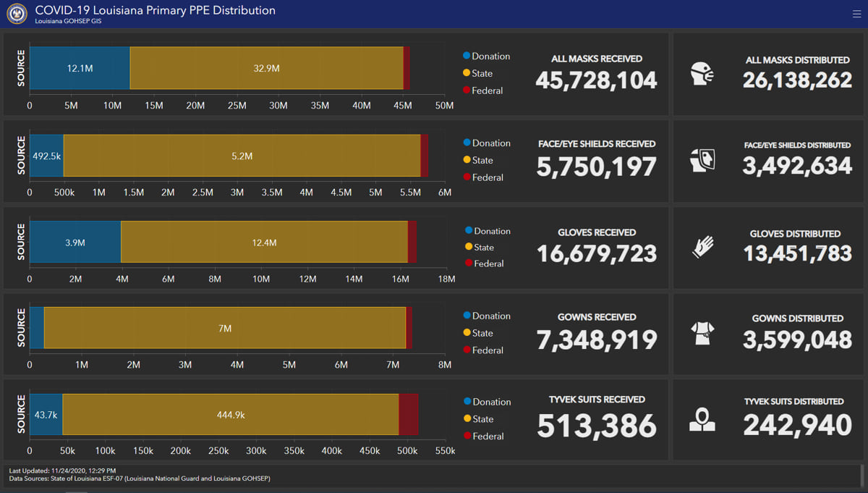Toggle Federal legend in gloves chart
Screen dimensions: 868x493
[x=485, y=264]
